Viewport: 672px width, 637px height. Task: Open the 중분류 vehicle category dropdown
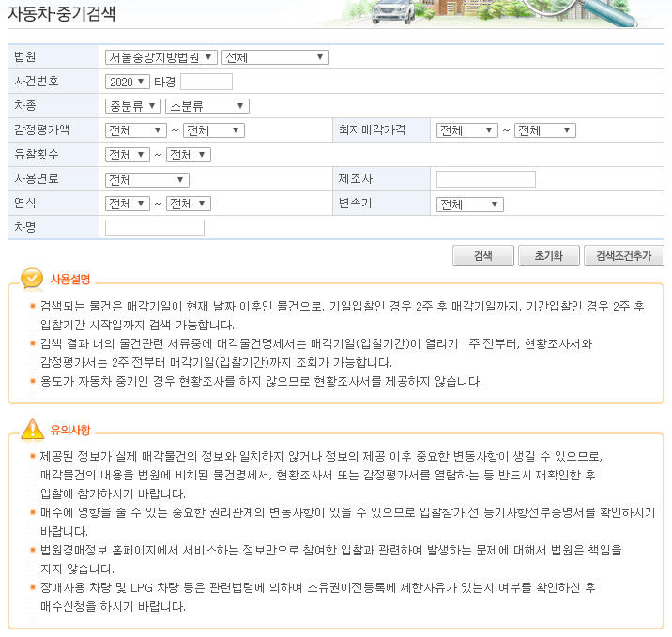coord(133,106)
